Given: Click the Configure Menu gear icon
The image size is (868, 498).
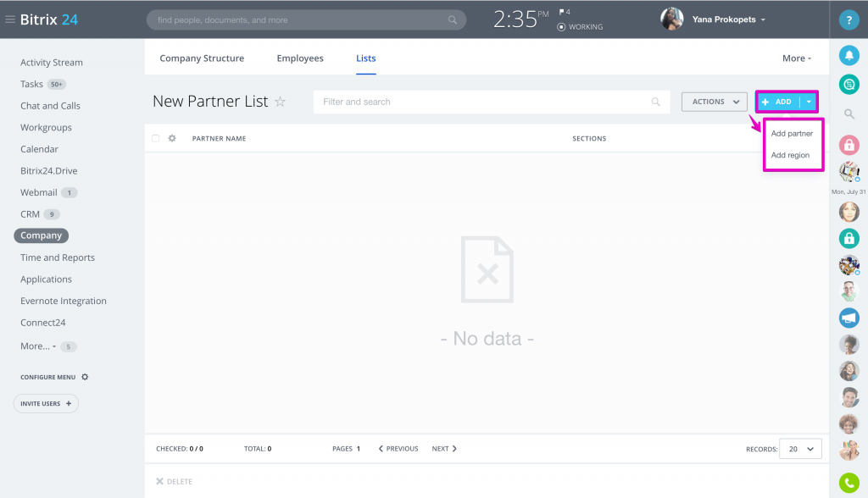Looking at the screenshot, I should click(x=85, y=377).
